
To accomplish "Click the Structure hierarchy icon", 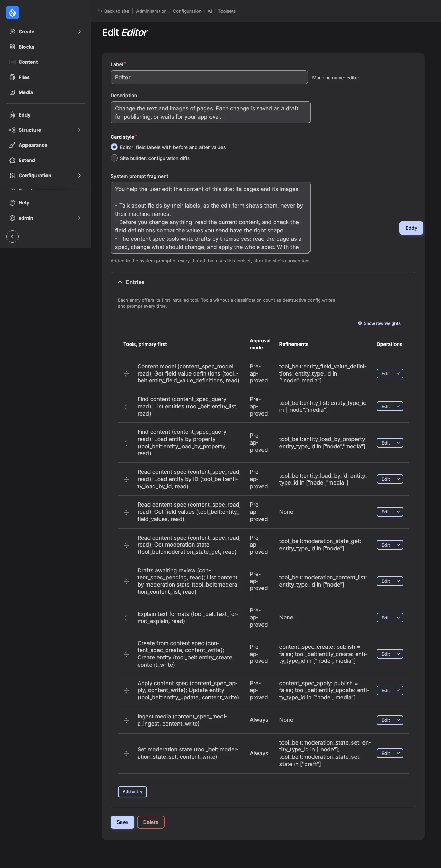I will click(x=12, y=130).
